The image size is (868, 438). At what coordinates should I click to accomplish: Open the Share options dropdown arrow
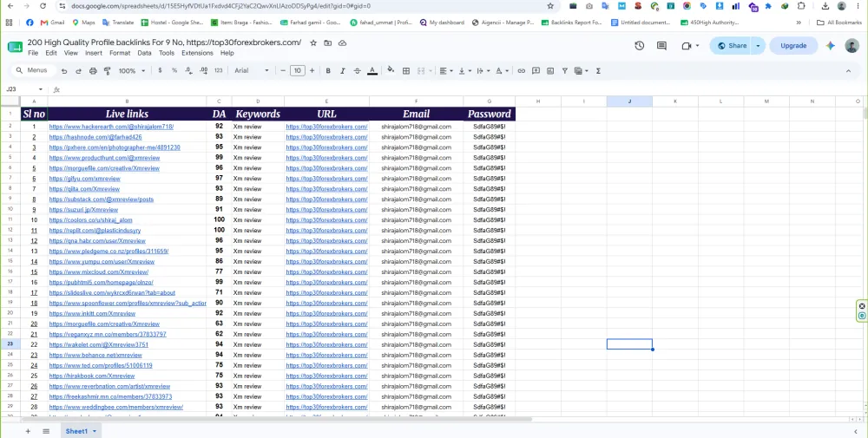pos(758,46)
